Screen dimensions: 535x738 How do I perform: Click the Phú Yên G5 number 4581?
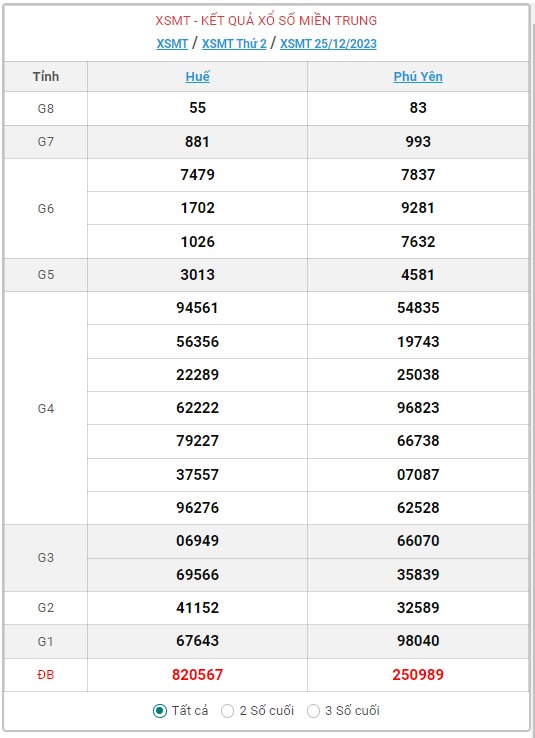(418, 274)
